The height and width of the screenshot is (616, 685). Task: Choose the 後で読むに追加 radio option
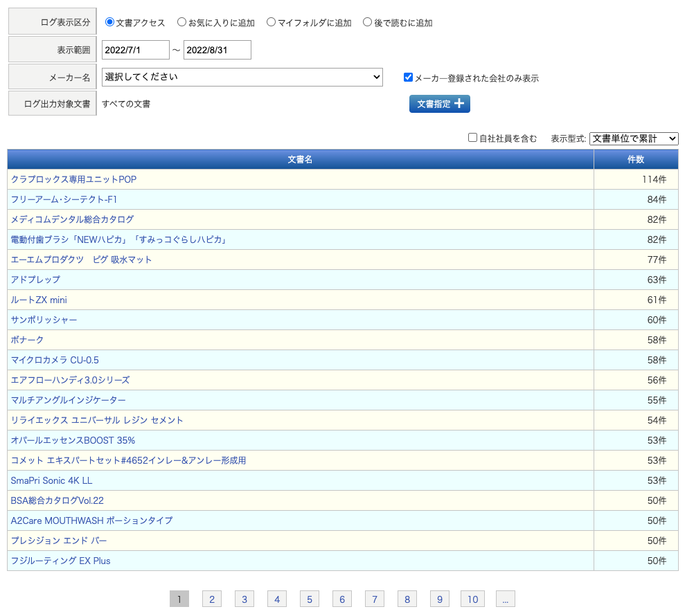[367, 22]
